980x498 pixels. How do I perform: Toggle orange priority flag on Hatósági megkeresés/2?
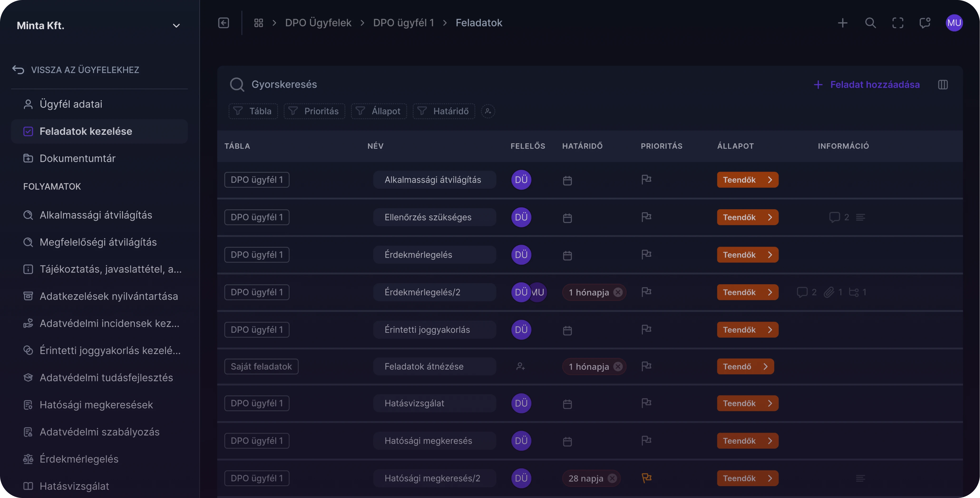pyautogui.click(x=646, y=478)
